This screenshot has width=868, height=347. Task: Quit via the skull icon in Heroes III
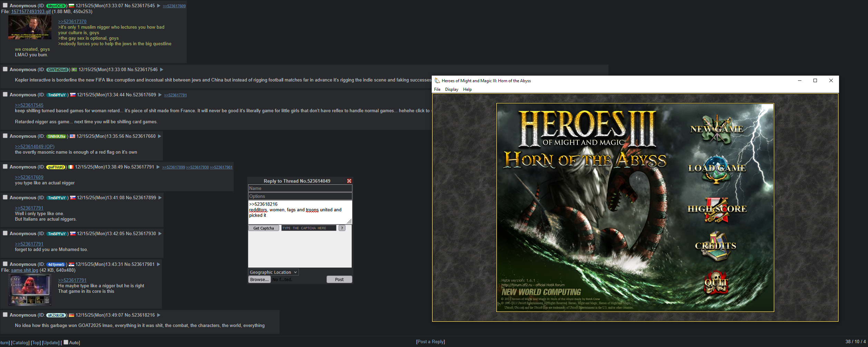pyautogui.click(x=716, y=282)
